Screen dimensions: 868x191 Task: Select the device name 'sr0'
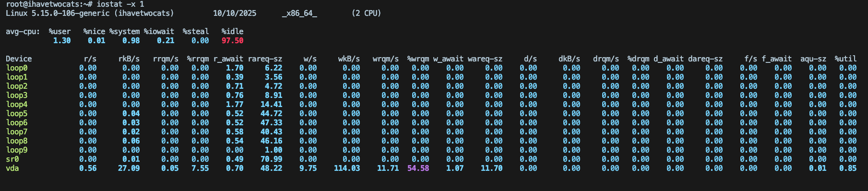click(12, 159)
